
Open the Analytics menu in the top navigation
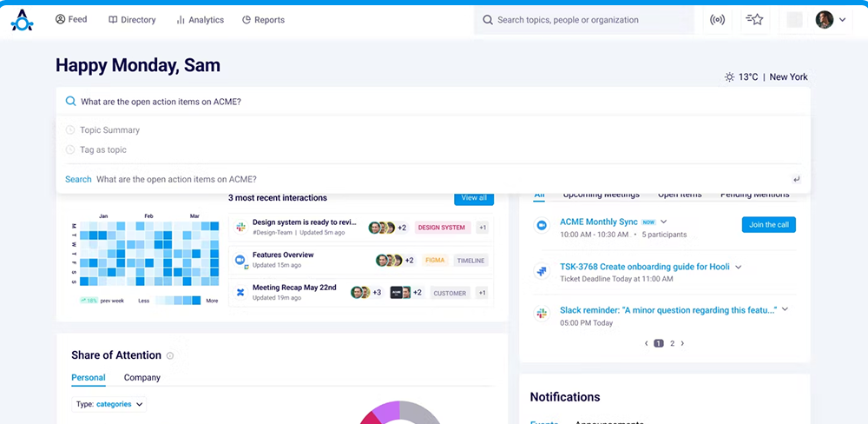[200, 20]
